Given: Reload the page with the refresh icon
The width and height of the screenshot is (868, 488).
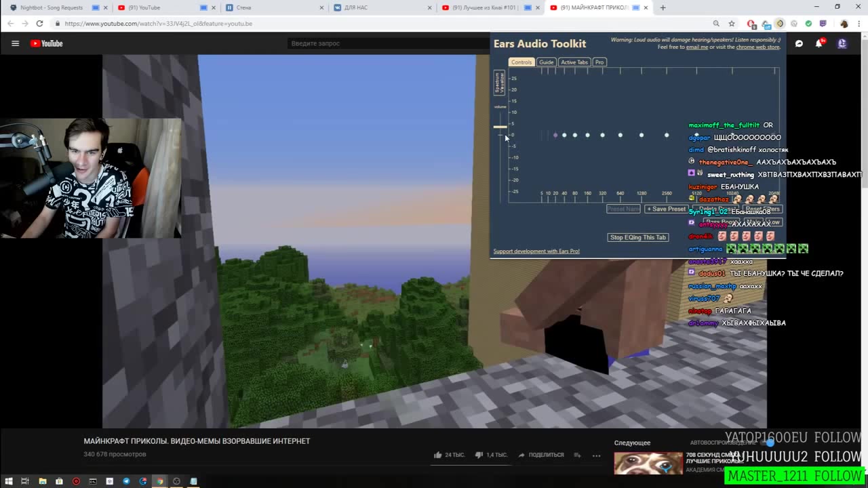Looking at the screenshot, I should tap(39, 24).
